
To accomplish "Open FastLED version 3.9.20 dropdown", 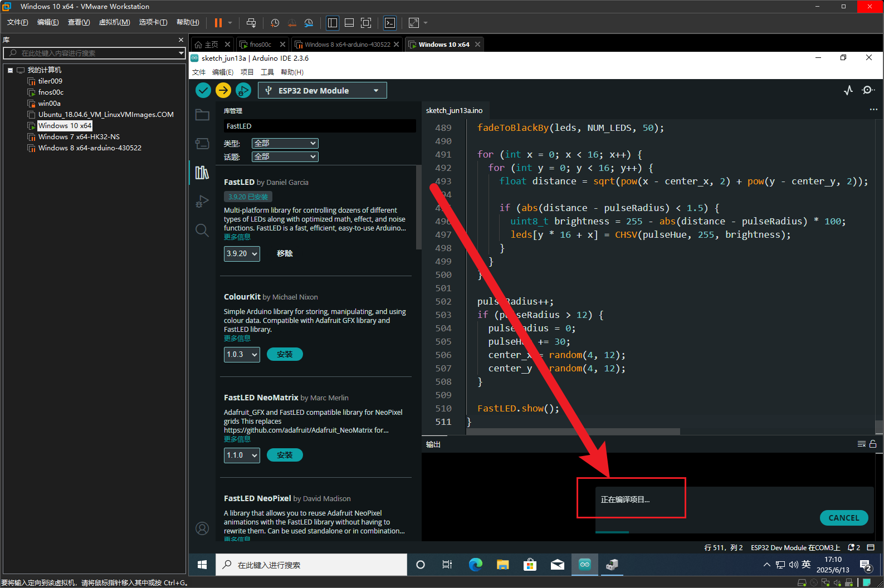I will pos(242,253).
